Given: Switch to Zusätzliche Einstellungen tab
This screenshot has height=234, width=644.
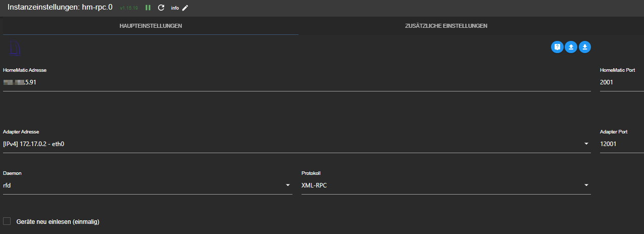Looking at the screenshot, I should click(x=446, y=26).
